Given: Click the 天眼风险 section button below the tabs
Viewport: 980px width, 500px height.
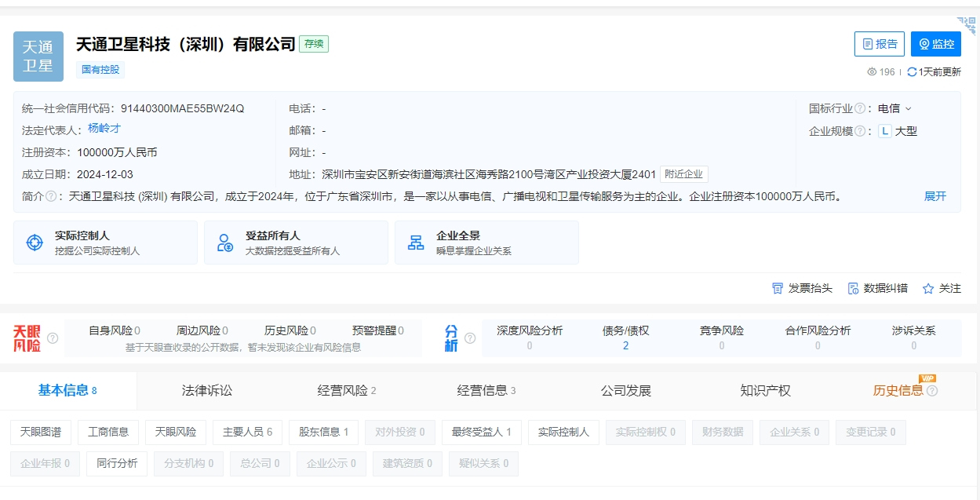Looking at the screenshot, I should [x=176, y=432].
